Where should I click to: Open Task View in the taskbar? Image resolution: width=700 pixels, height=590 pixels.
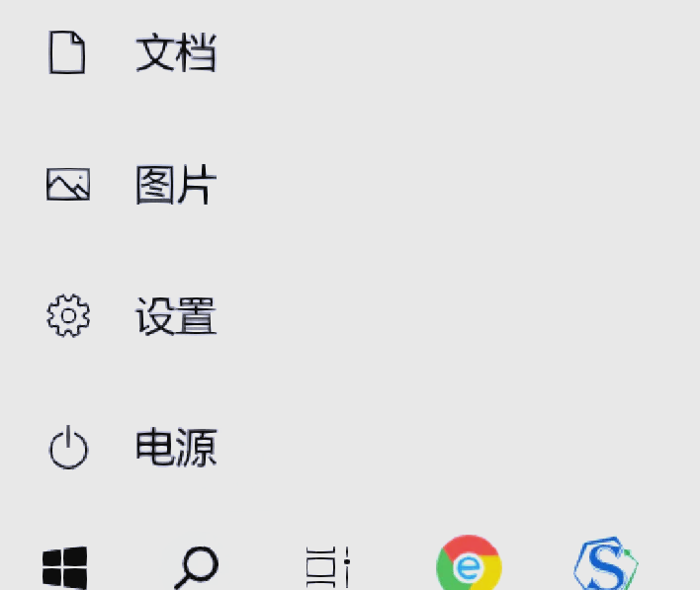tap(328, 567)
